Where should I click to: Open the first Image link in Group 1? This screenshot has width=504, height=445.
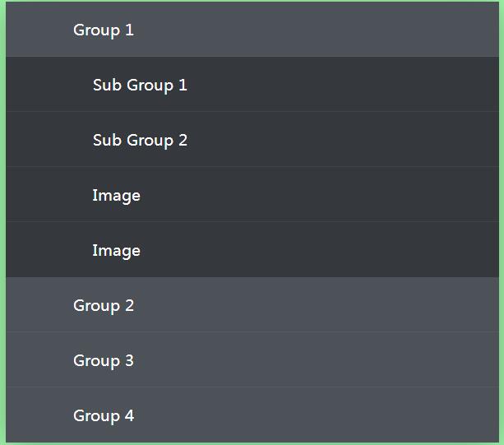pos(116,195)
